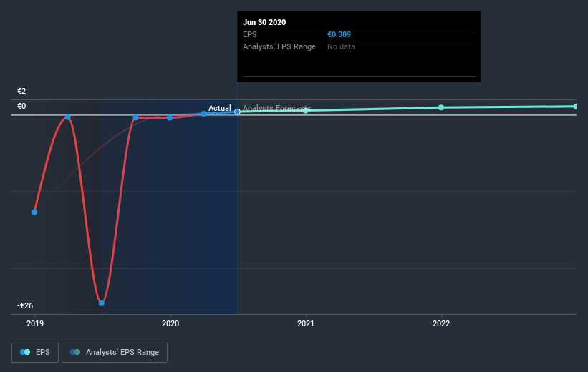The image size is (588, 372).
Task: Click the Analysts' EPS Range color icon
Action: [75, 352]
